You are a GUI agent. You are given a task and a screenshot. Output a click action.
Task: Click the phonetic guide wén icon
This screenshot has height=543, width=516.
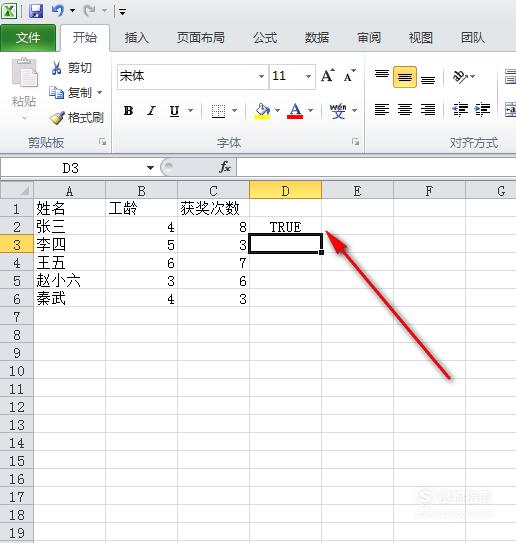point(338,111)
